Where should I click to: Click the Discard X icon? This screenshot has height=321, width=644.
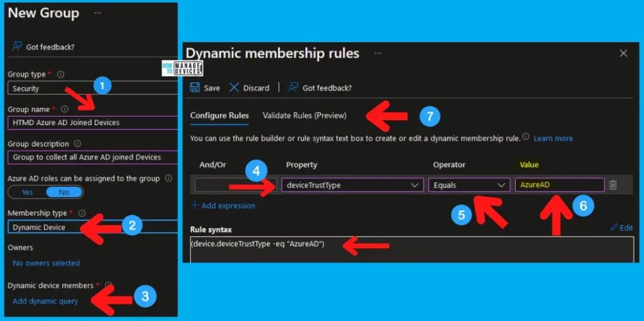tap(234, 88)
